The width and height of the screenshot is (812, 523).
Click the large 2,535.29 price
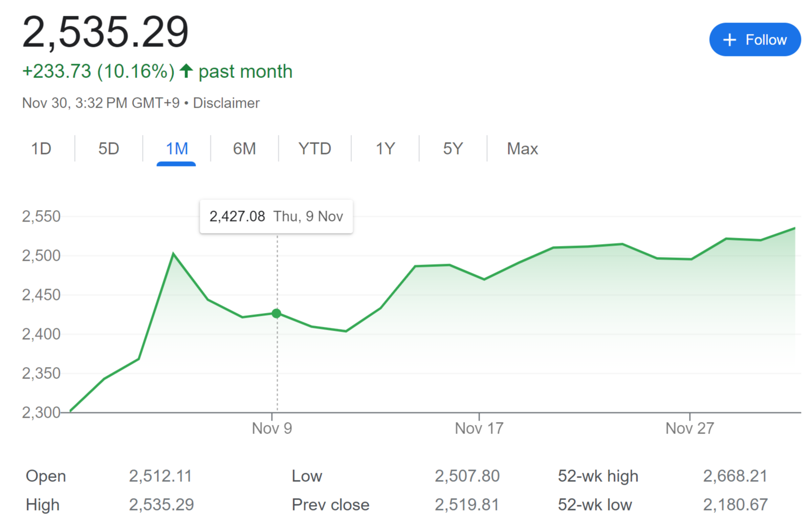pos(106,32)
